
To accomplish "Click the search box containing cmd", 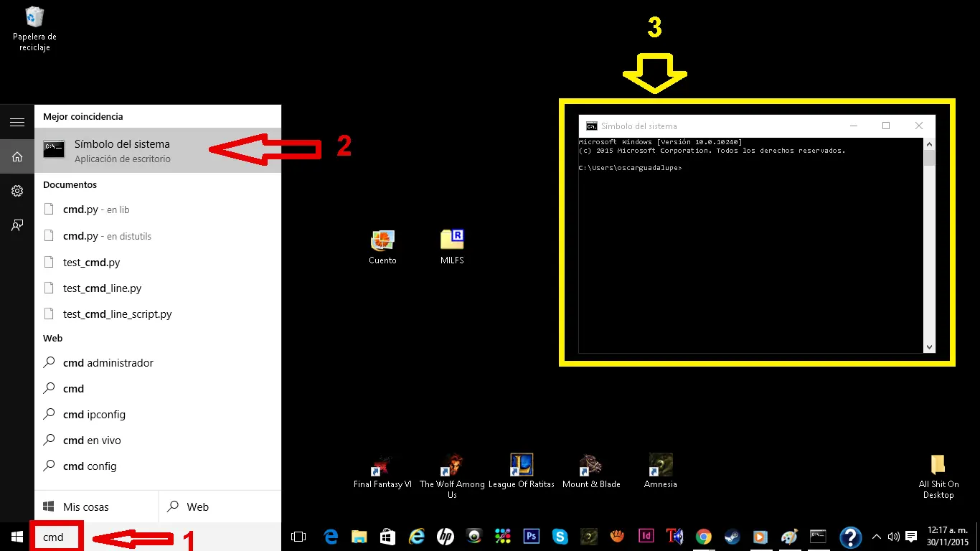I will pos(158,537).
